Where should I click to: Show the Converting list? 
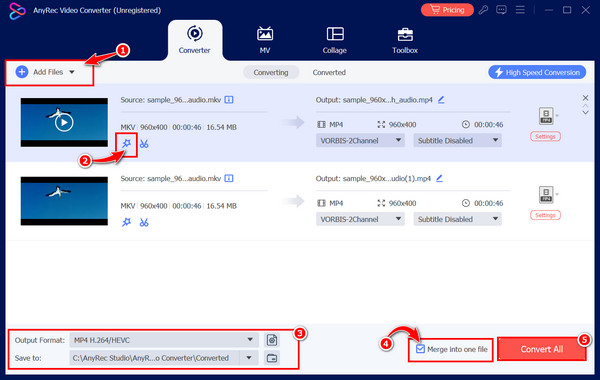tap(271, 72)
